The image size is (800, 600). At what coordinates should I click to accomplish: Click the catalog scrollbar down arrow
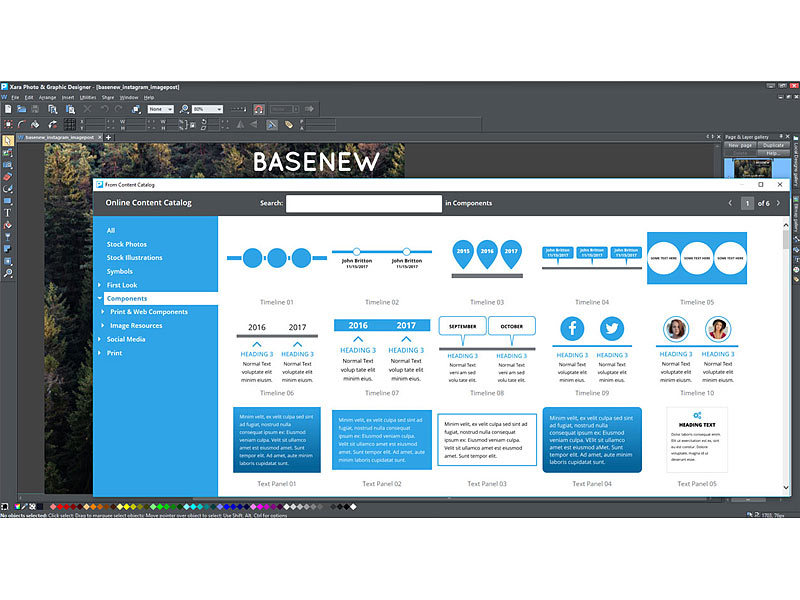[x=786, y=488]
